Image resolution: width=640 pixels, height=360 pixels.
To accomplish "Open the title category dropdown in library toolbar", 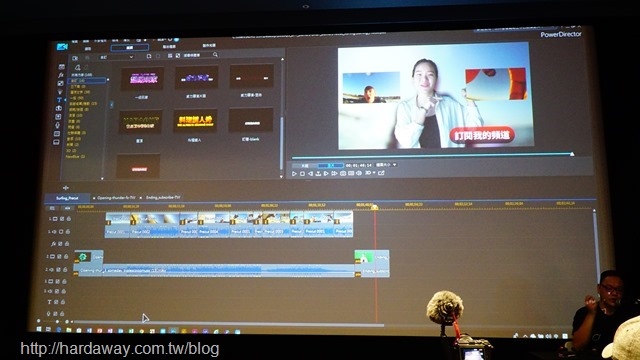I will (x=117, y=57).
